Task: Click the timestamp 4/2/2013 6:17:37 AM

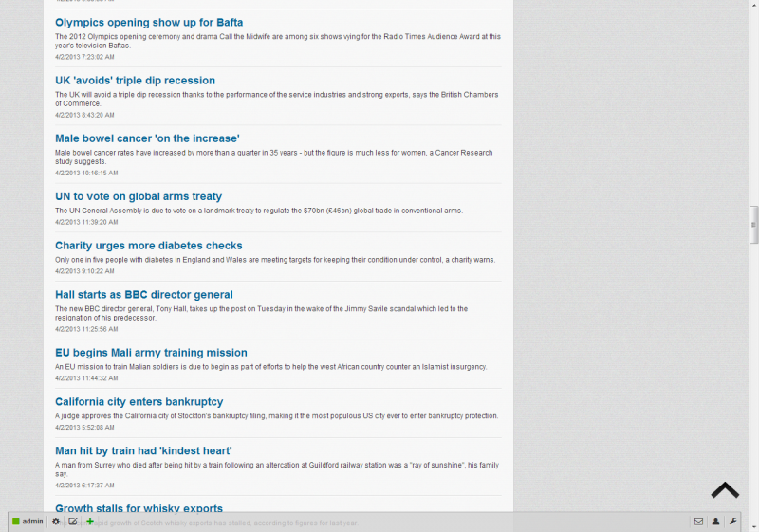Action: 84,486
